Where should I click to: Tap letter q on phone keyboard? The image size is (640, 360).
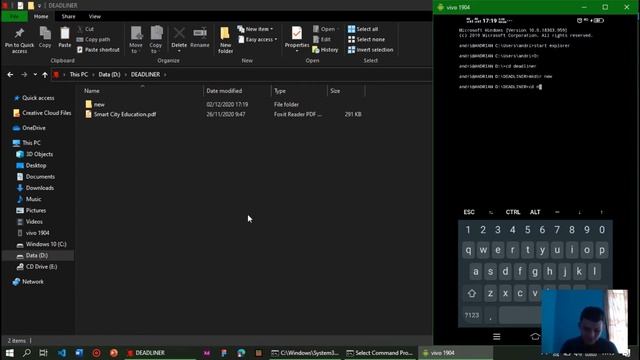coord(469,250)
